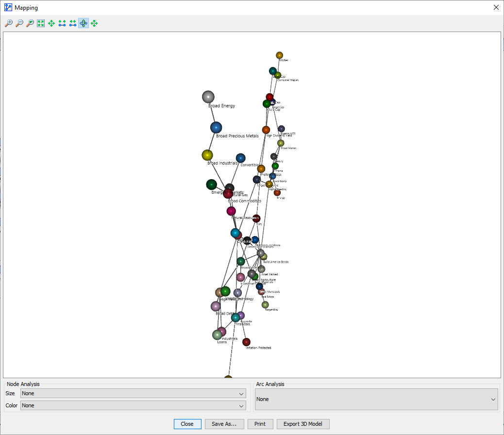504x435 pixels.
Task: Close the Mapping window via X
Action: pyautogui.click(x=496, y=7)
